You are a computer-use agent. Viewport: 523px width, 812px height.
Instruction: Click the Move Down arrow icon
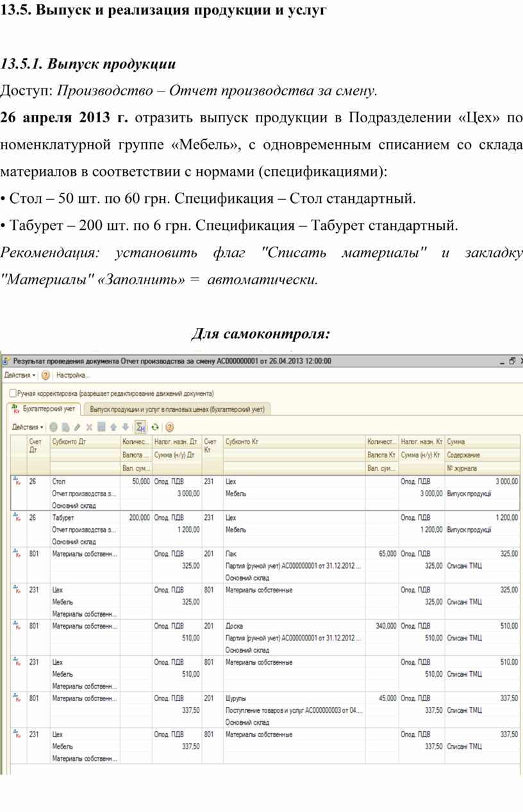point(126,427)
